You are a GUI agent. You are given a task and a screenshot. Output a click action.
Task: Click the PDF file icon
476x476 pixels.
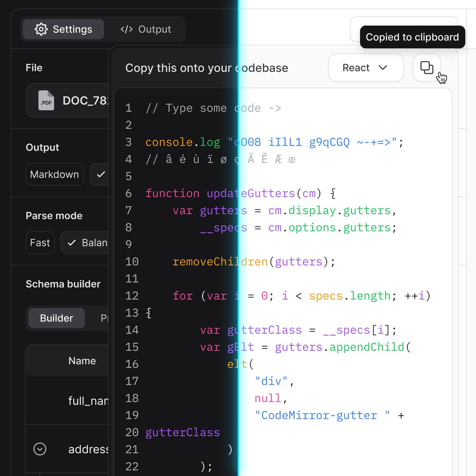click(46, 100)
